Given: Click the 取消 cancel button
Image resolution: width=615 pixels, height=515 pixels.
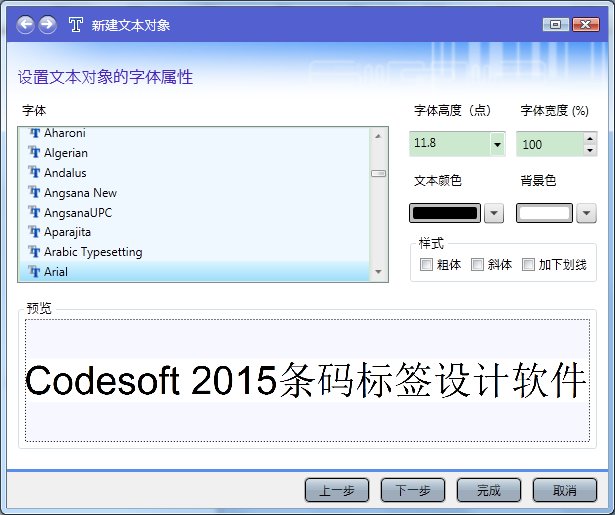Looking at the screenshot, I should pos(565,490).
